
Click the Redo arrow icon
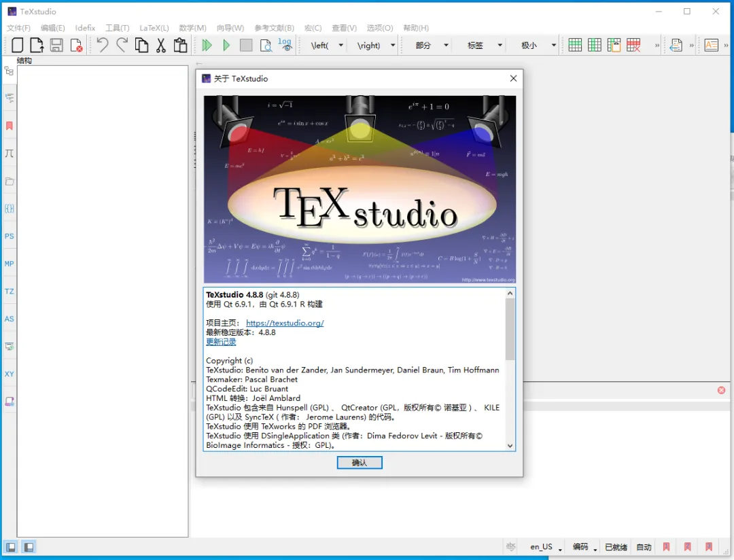point(122,45)
